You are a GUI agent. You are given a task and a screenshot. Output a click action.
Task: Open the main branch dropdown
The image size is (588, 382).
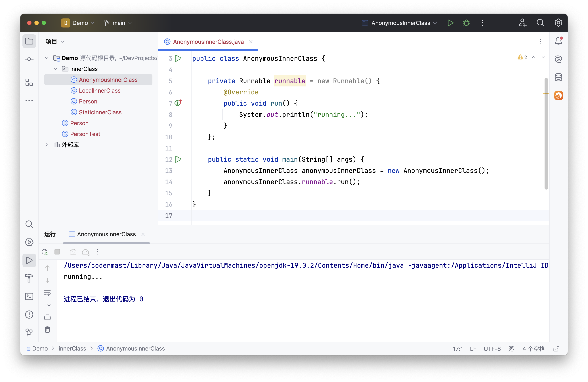(x=118, y=23)
